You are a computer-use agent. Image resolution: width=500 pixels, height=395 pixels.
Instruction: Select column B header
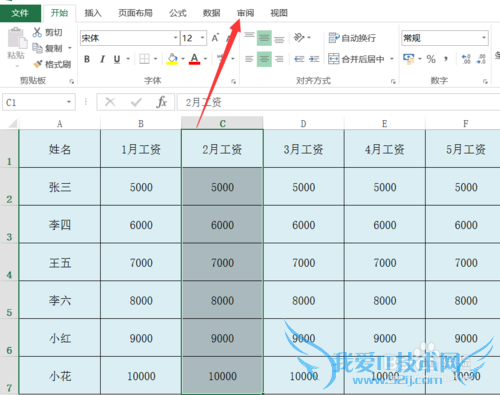click(141, 123)
